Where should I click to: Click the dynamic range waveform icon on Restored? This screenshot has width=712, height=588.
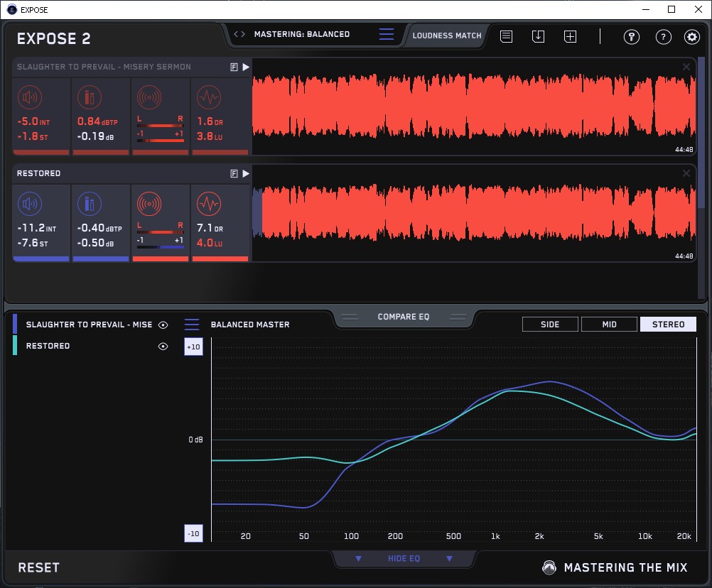(x=208, y=205)
